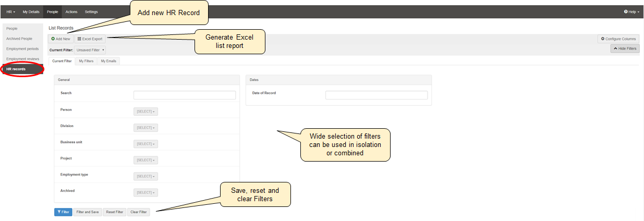Expand the Current Filter dropdown

tap(90, 50)
